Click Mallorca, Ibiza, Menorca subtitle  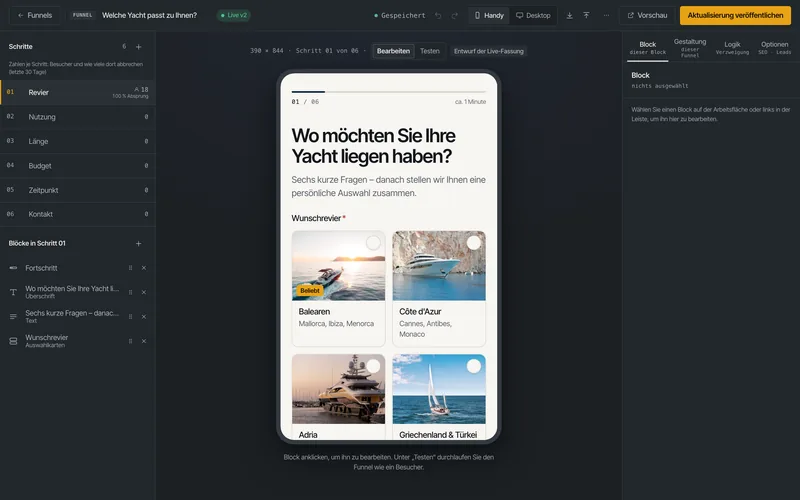coord(336,324)
